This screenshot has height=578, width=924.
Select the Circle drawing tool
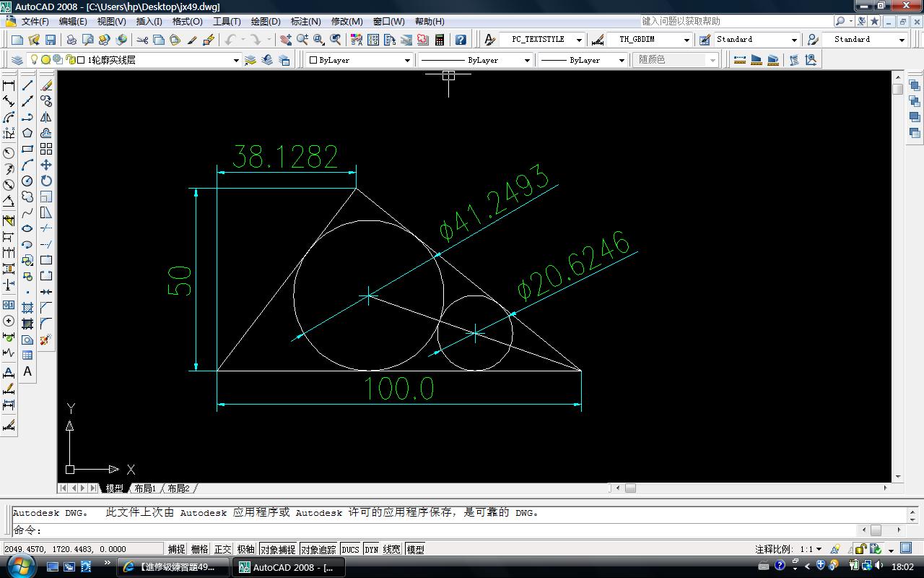27,181
